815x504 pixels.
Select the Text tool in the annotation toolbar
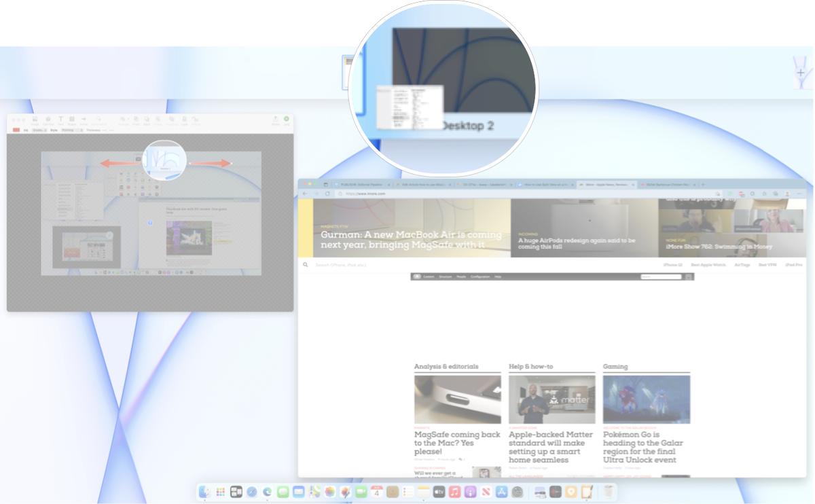(x=61, y=120)
